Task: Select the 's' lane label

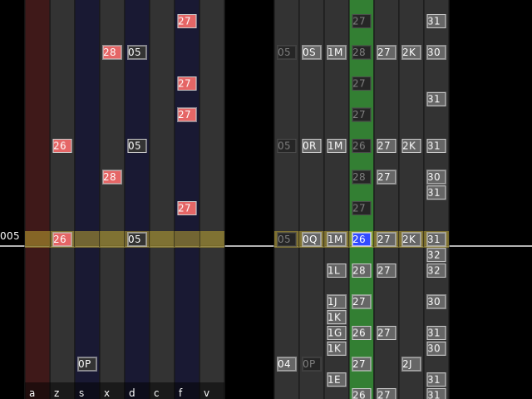Action: pos(81,392)
